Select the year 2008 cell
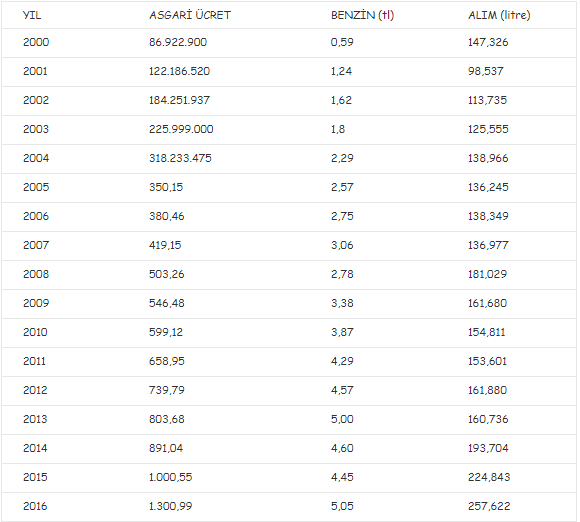Screen dimensions: 580x522 point(36,274)
